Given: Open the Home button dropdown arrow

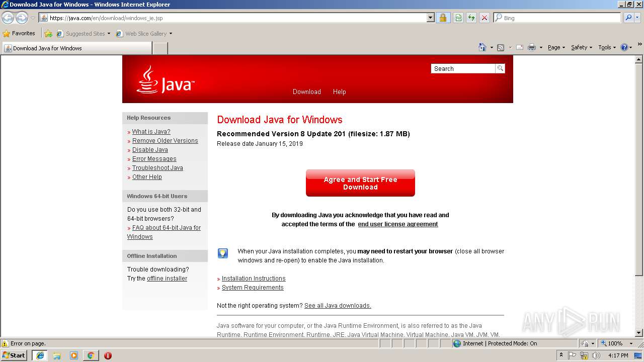Looking at the screenshot, I should pyautogui.click(x=491, y=47).
